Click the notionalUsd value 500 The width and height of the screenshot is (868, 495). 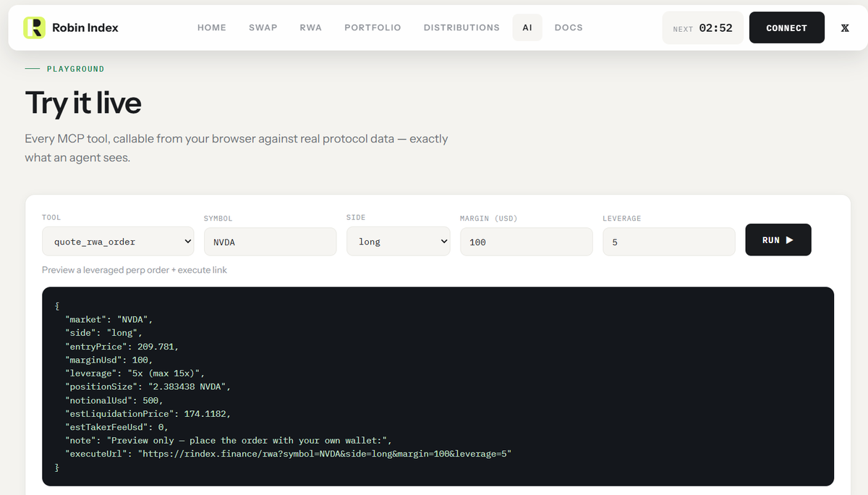click(150, 400)
